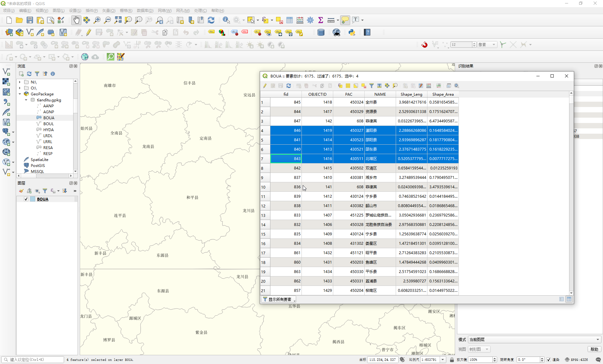This screenshot has height=364, width=603.
Task: Switch attribute table to table view
Action: coord(569,299)
